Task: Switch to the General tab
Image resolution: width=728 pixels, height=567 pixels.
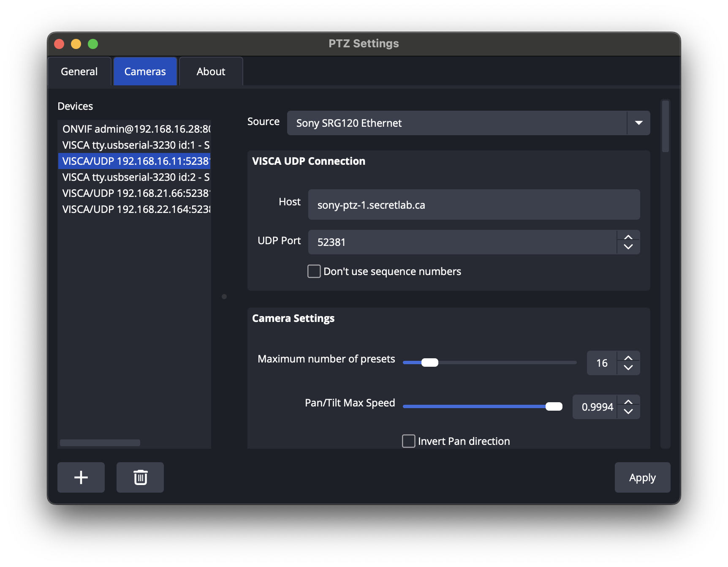Action: point(79,71)
